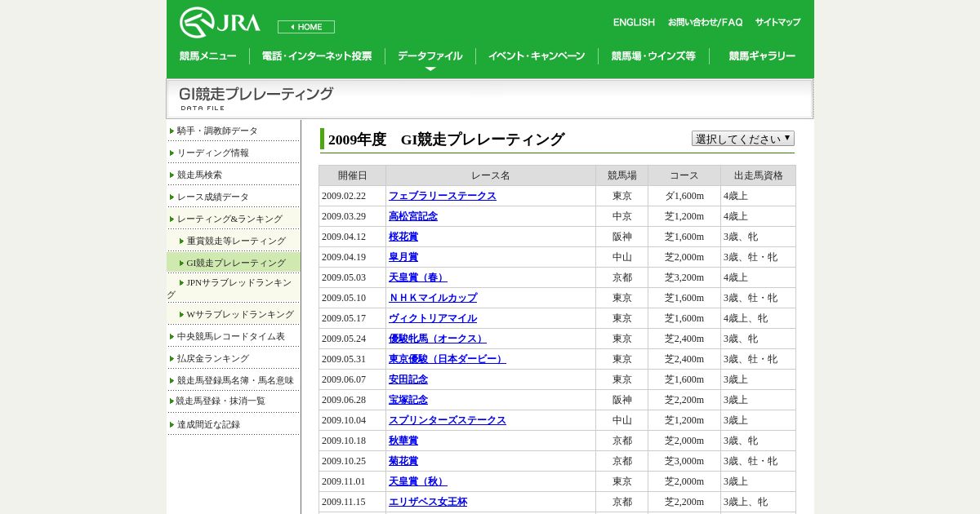Open エリザベス女王杯 race link
The width and height of the screenshot is (980, 514).
click(428, 502)
